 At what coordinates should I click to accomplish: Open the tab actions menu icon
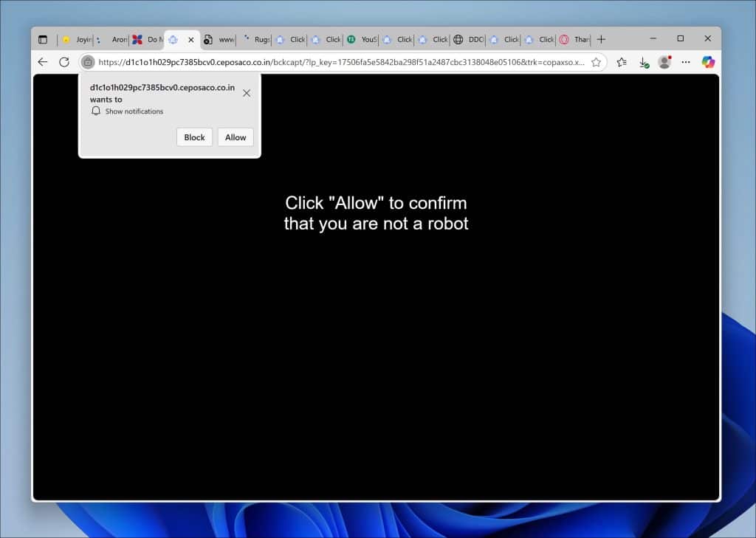coord(43,40)
